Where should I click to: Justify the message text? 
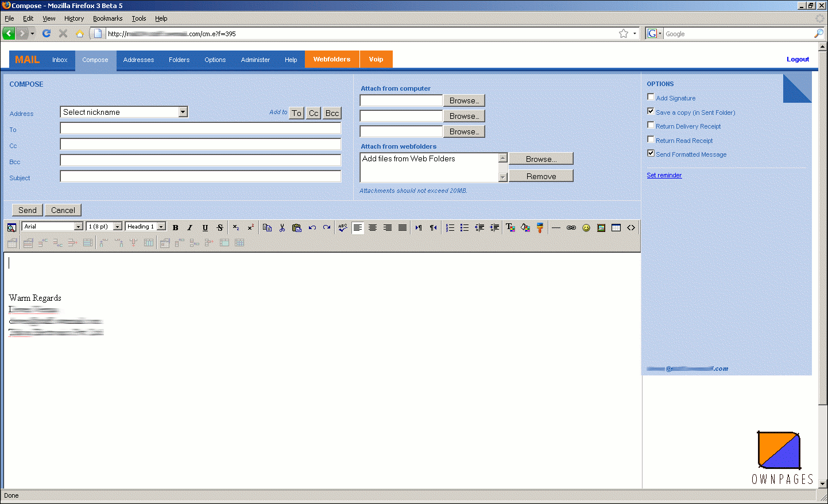(x=403, y=228)
